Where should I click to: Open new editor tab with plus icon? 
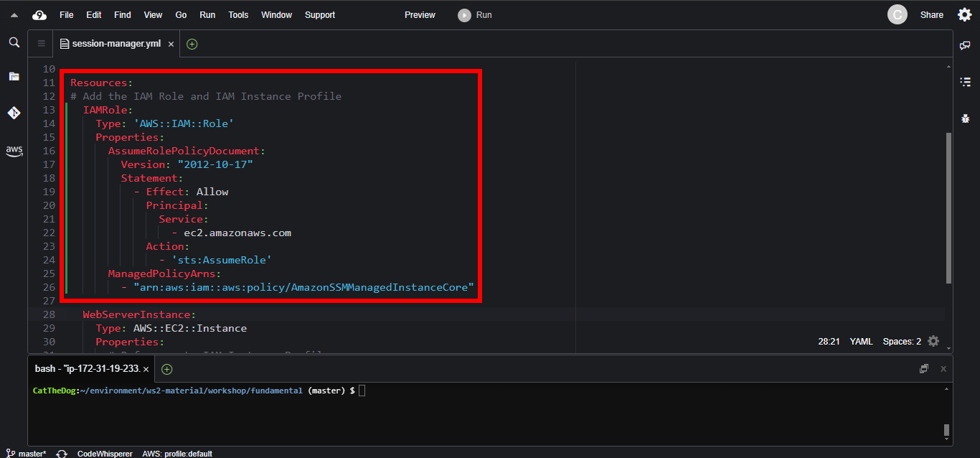[192, 44]
